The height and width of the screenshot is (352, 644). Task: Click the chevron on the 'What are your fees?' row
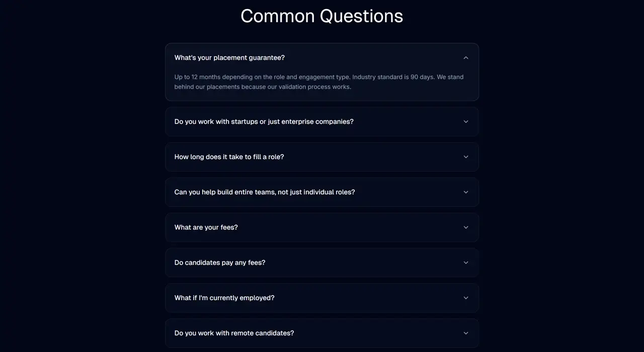point(465,227)
